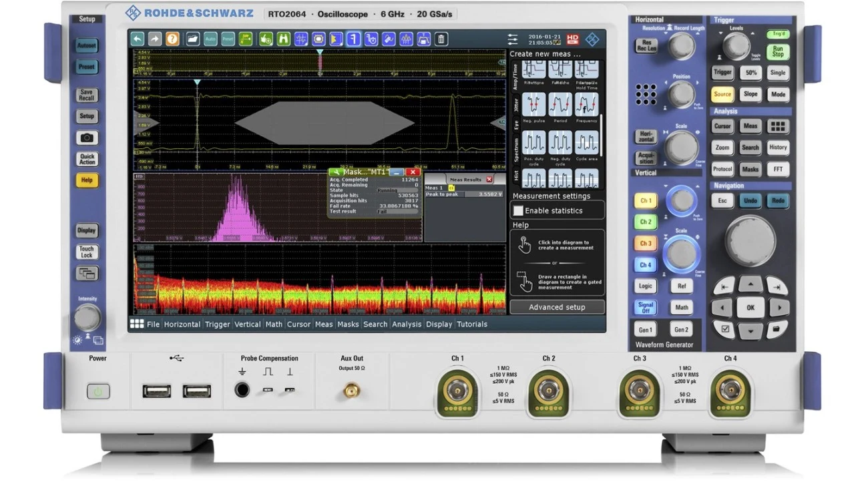Viewport: 868px width, 488px height.
Task: Open the settings sliders icon beside date
Action: pyautogui.click(x=513, y=39)
